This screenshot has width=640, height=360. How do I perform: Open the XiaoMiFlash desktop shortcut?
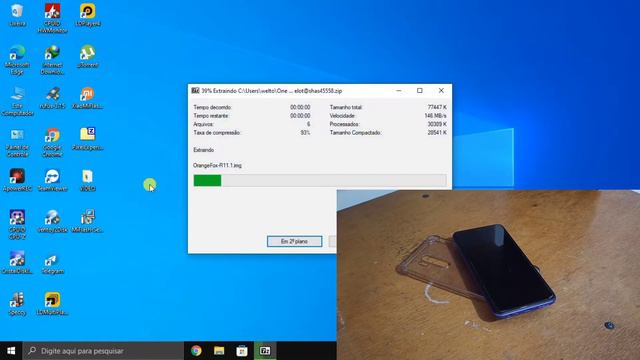pyautogui.click(x=87, y=98)
